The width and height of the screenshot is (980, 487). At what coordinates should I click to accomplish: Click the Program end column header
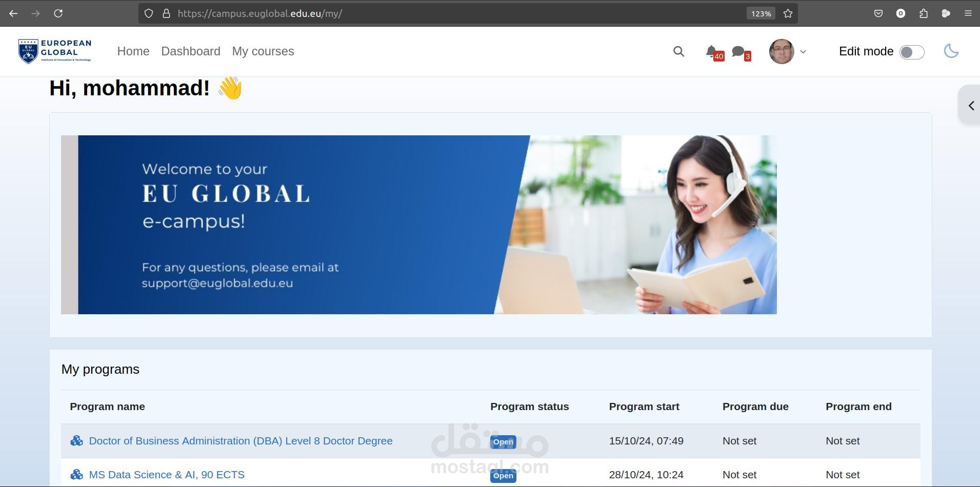tap(858, 407)
